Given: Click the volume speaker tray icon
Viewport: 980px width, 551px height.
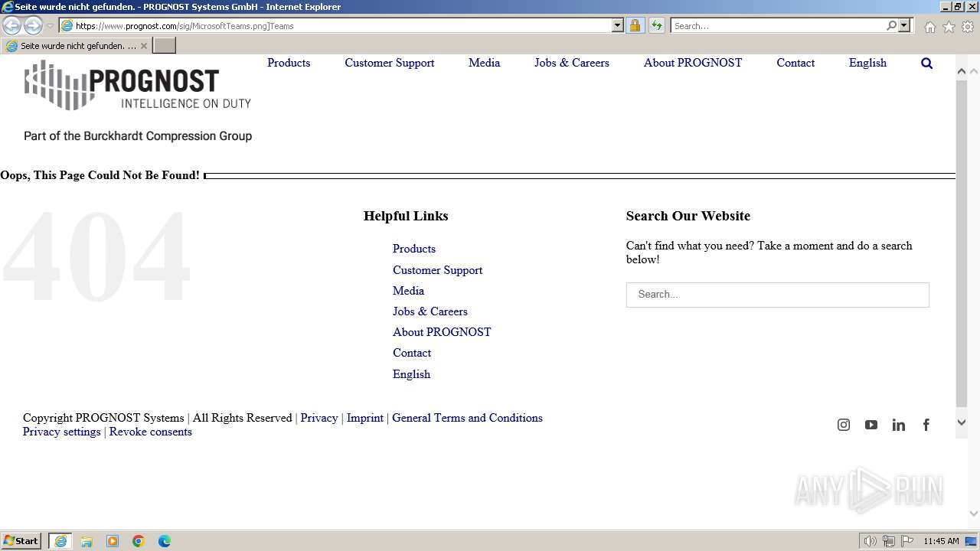Looking at the screenshot, I should (871, 541).
